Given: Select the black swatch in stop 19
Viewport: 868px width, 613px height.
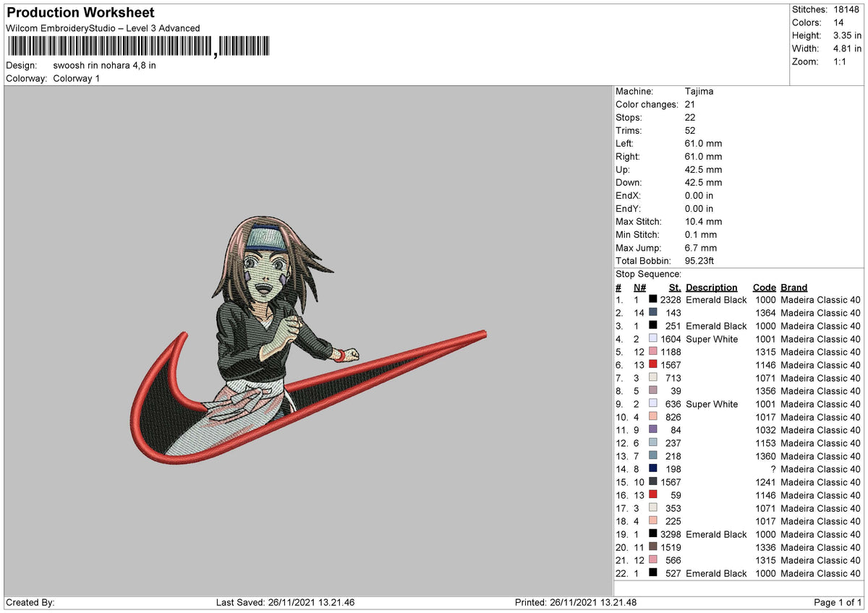Looking at the screenshot, I should click(652, 533).
